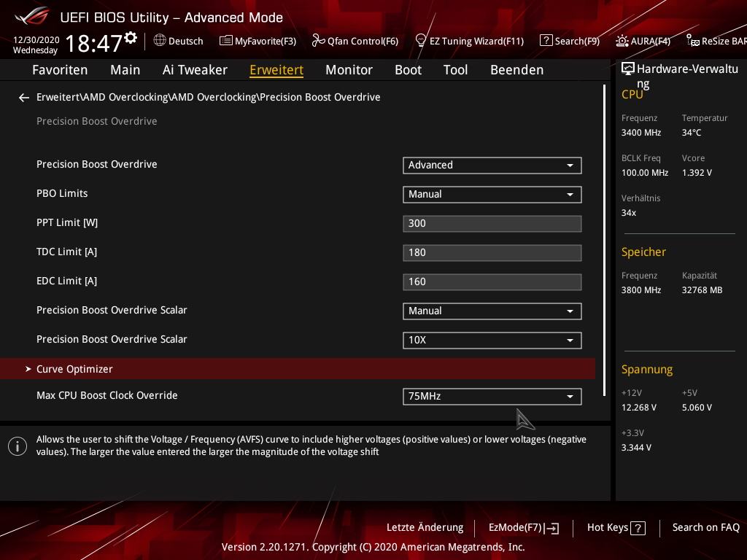Click the ReSize BAR icon
This screenshot has height=560, width=747.
[693, 41]
